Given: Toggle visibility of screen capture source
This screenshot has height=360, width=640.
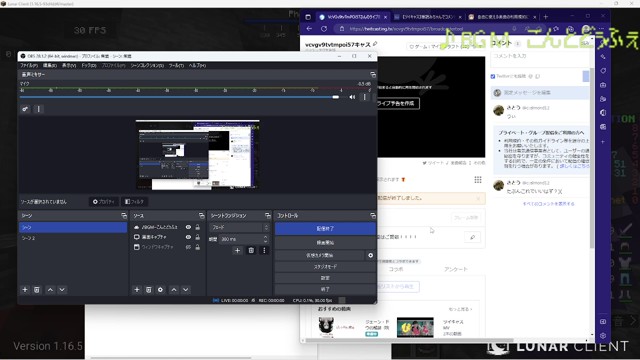Looking at the screenshot, I should click(188, 237).
